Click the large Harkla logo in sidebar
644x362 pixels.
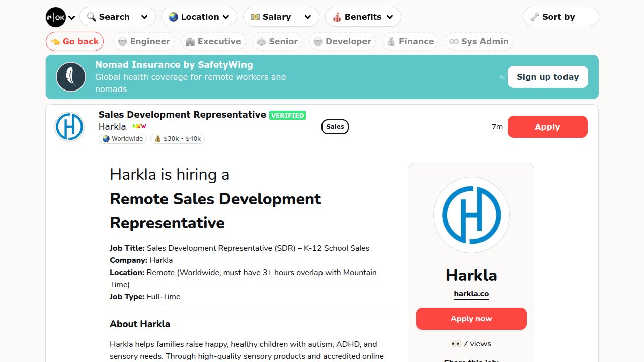471,215
